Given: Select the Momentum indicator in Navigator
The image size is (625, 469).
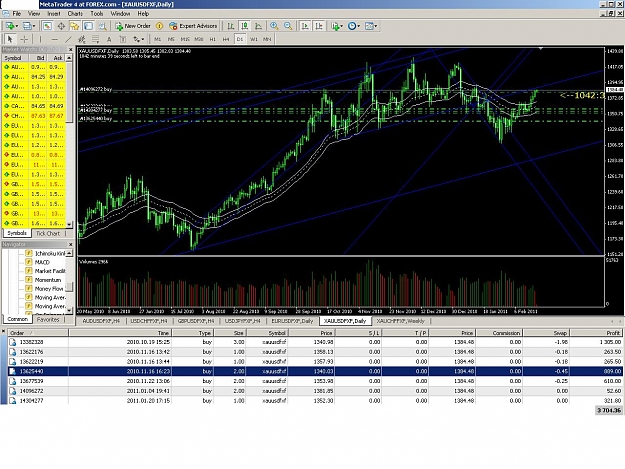Looking at the screenshot, I should pos(48,280).
